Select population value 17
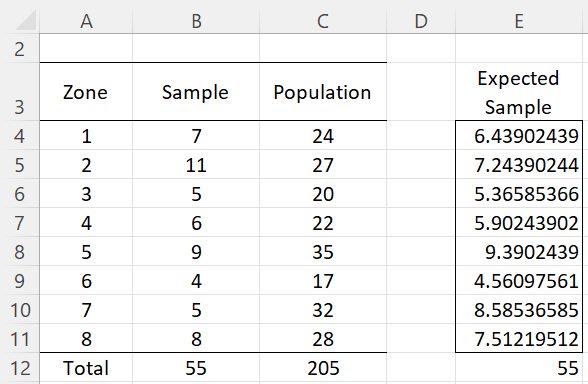Image resolution: width=588 pixels, height=384 pixels. point(322,280)
